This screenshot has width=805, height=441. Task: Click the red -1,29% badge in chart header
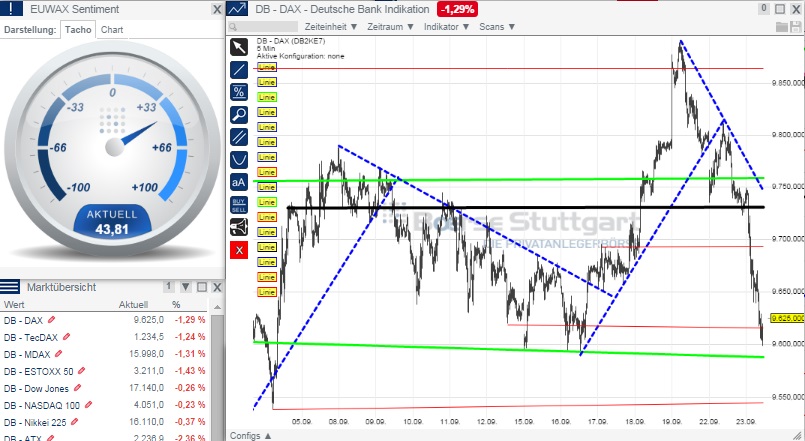[x=457, y=9]
